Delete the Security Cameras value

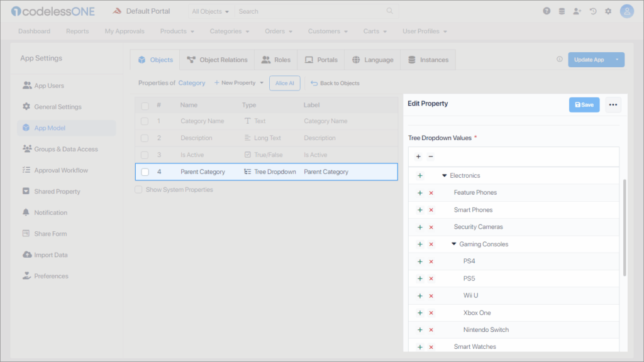click(431, 227)
